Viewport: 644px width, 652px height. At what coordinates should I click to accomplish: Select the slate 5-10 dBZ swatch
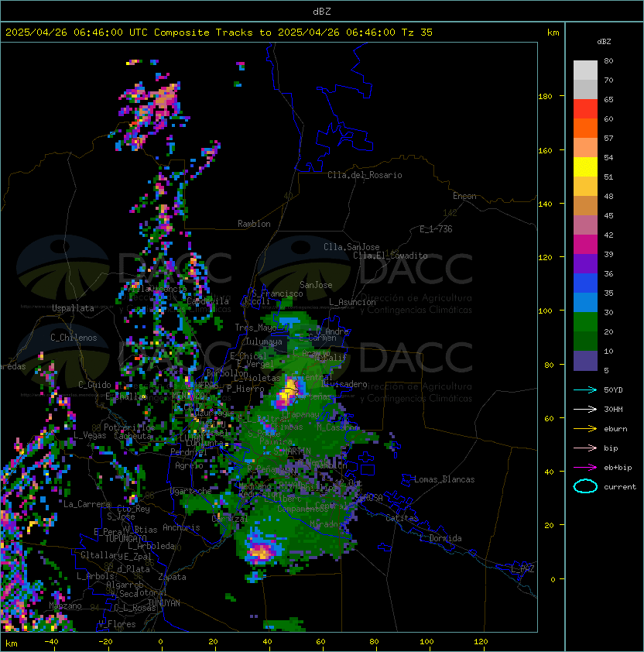pyautogui.click(x=585, y=361)
